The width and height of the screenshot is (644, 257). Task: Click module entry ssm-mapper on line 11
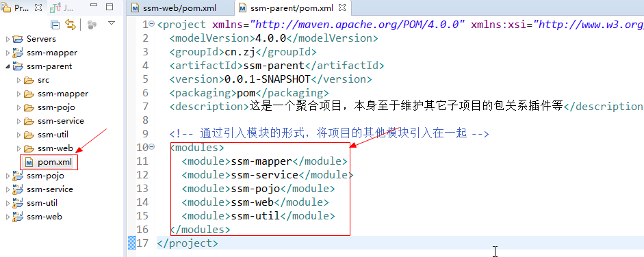coord(261,161)
